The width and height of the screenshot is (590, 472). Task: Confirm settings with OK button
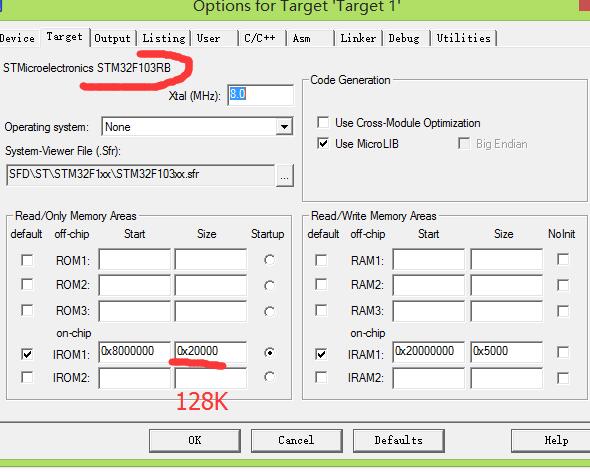point(195,440)
